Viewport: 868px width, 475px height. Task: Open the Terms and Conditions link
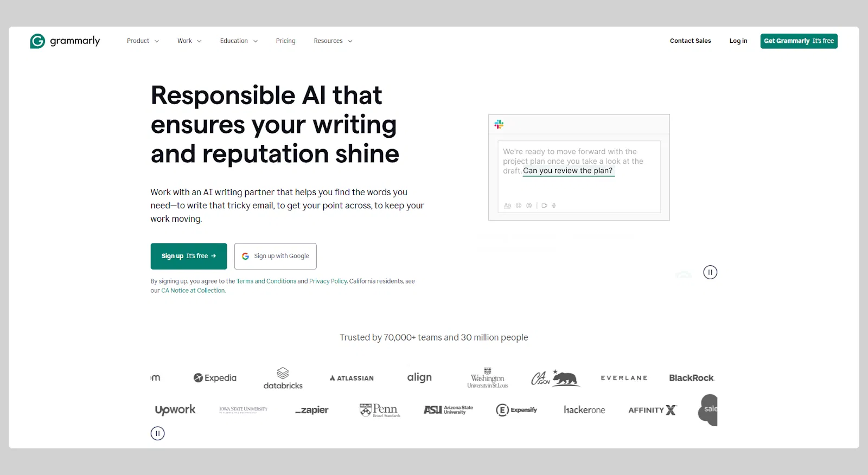click(266, 281)
